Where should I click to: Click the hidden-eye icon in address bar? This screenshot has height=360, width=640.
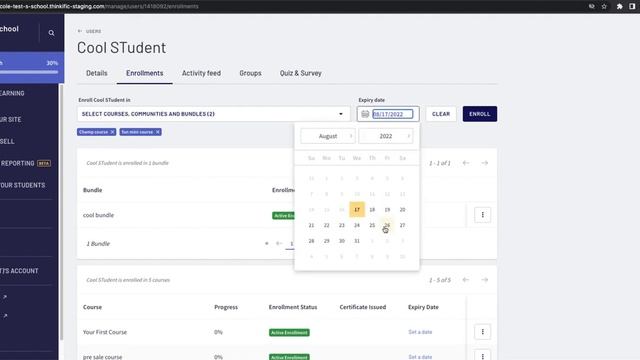[x=591, y=7]
